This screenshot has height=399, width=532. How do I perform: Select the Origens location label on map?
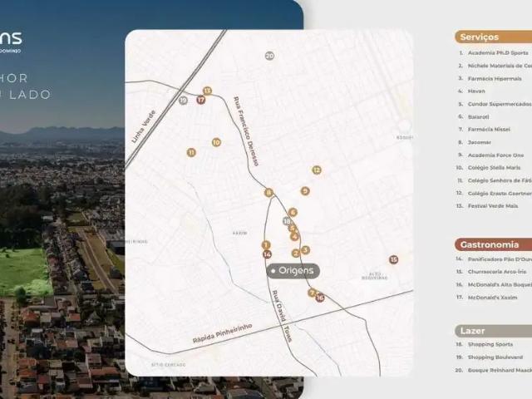[x=293, y=271]
